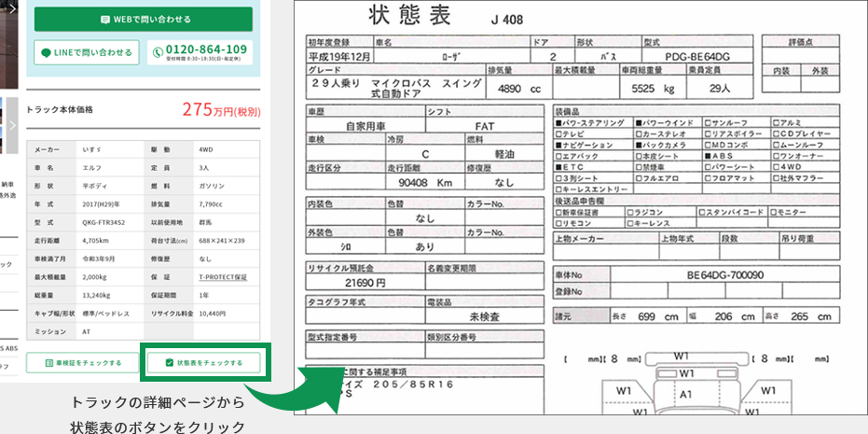Click next arrow beside the thumbnail strip
Screen dimensions: 868x434
pyautogui.click(x=13, y=125)
